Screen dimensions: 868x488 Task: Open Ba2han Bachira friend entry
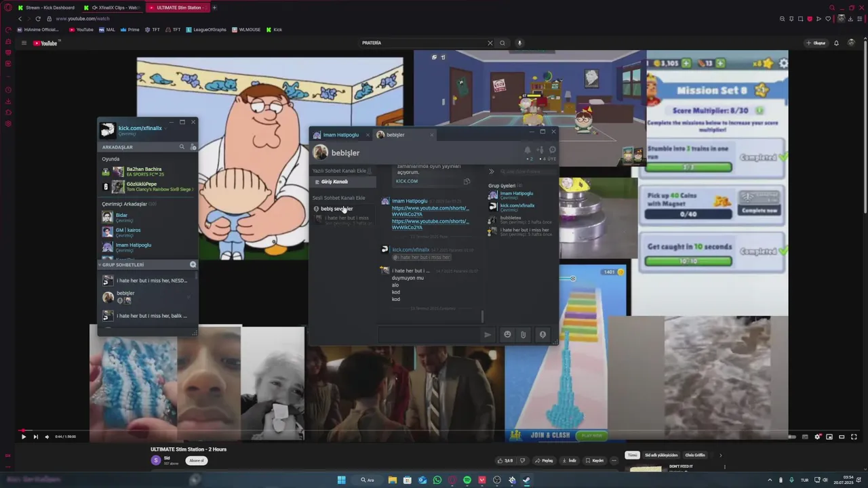pyautogui.click(x=147, y=171)
